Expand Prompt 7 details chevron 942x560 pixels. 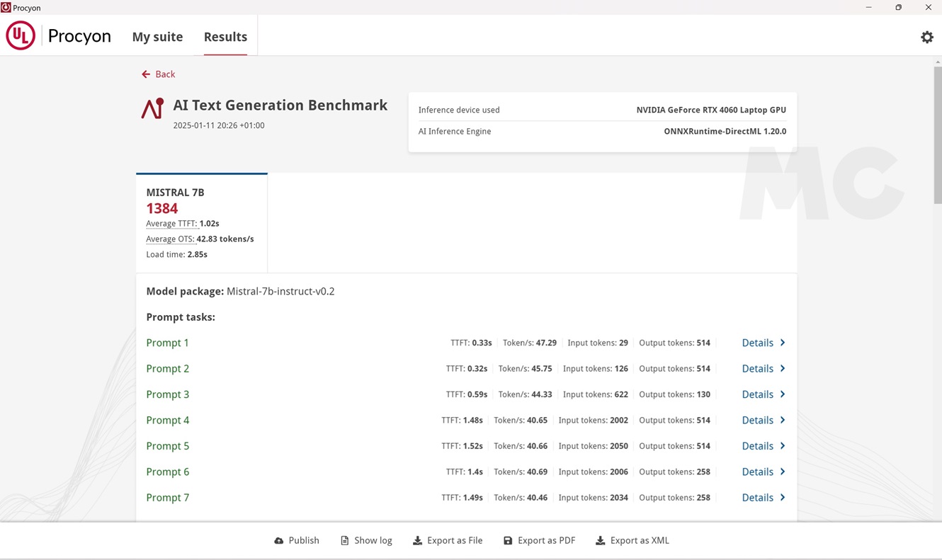[x=783, y=498]
